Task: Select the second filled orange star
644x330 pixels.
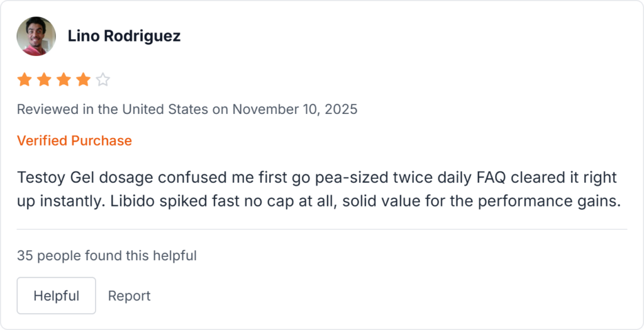Action: click(44, 80)
